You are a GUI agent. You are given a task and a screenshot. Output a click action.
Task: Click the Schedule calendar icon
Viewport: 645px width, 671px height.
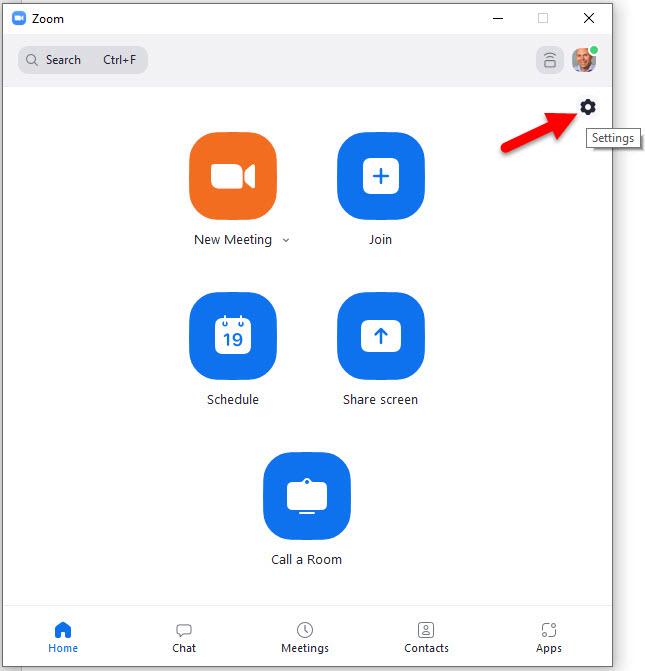tap(232, 336)
